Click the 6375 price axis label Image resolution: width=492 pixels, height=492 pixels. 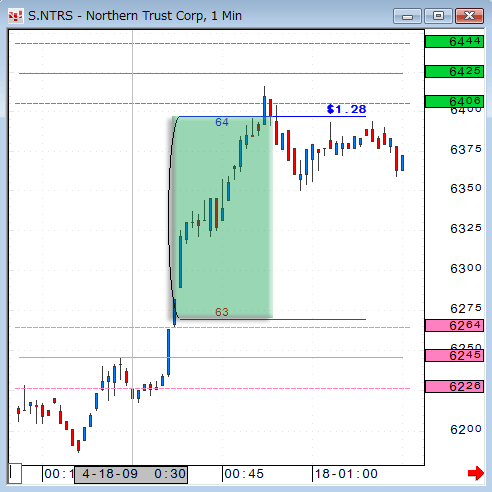click(466, 149)
